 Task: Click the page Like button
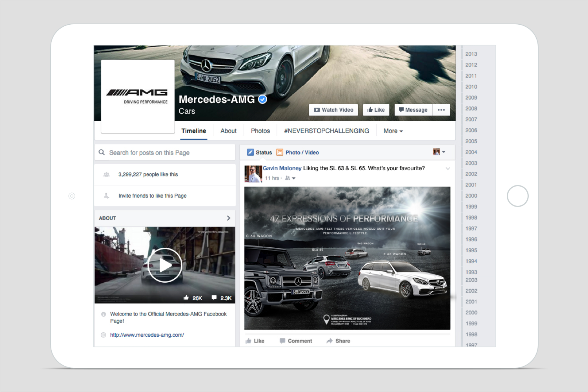(376, 110)
